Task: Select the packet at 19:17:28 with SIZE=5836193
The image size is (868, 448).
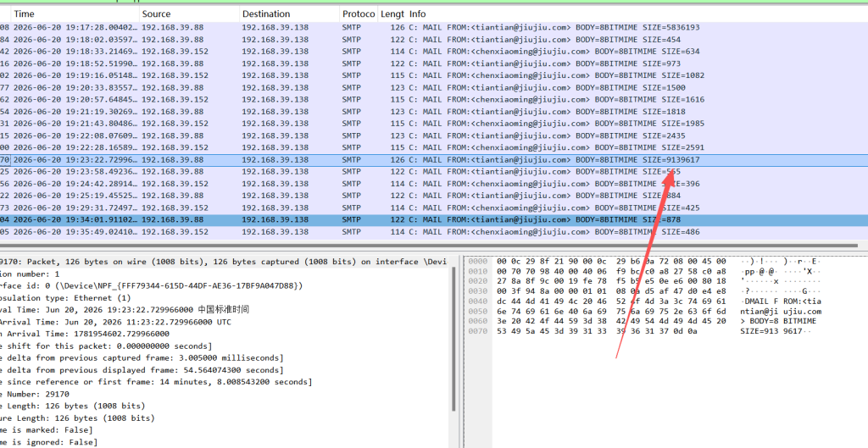Action: click(x=434, y=27)
